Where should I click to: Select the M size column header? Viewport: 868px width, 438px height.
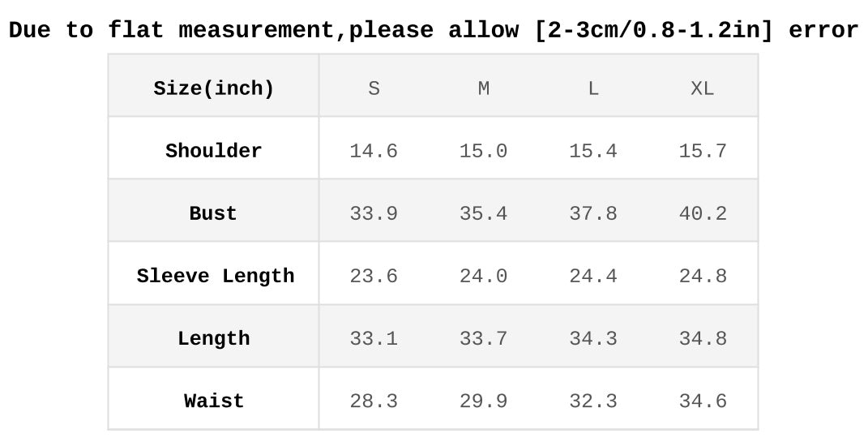click(x=484, y=88)
